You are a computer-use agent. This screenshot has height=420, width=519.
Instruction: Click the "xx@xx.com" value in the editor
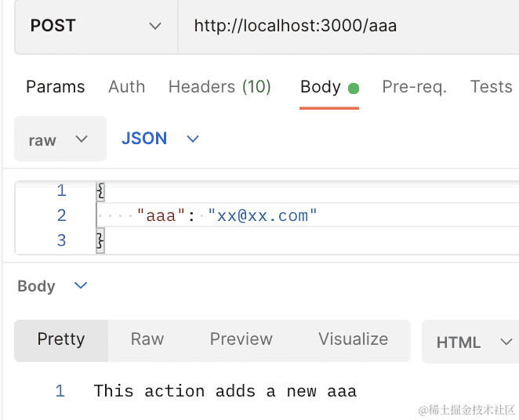coord(263,215)
